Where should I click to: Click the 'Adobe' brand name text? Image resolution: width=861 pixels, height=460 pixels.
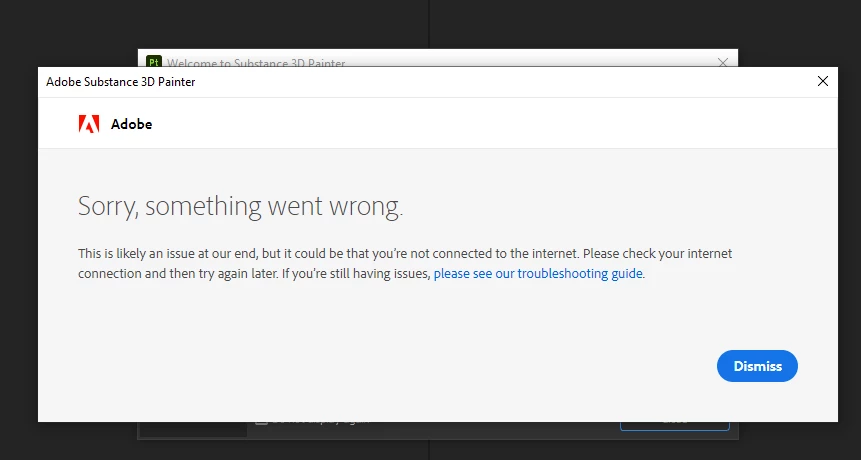(x=132, y=124)
